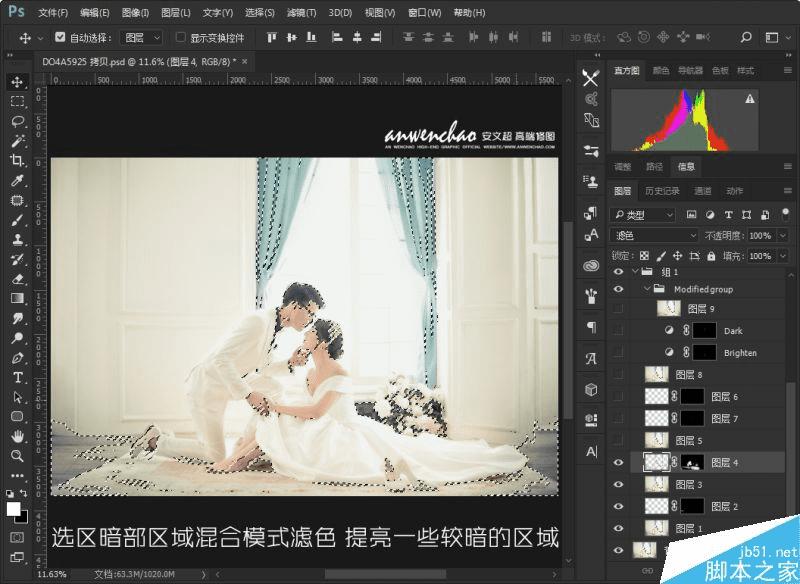Screen dimensions: 800x584
Task: Select the Eyedropper tool
Action: (x=17, y=180)
